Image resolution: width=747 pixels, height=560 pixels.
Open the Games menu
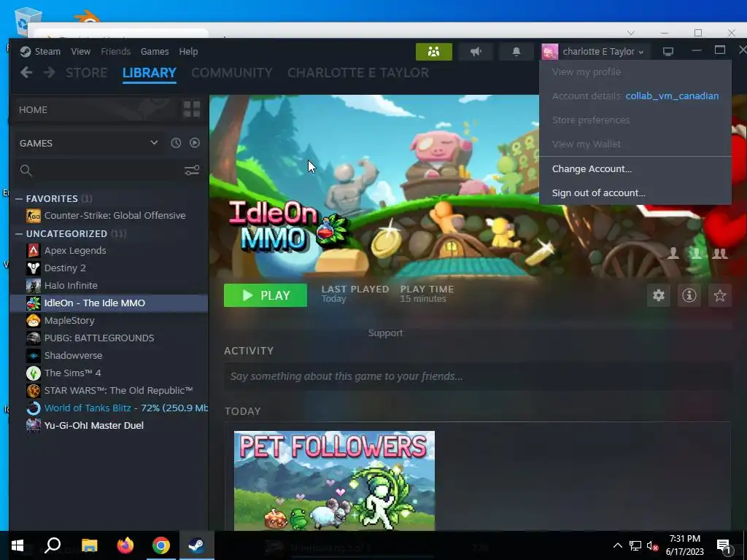click(155, 52)
